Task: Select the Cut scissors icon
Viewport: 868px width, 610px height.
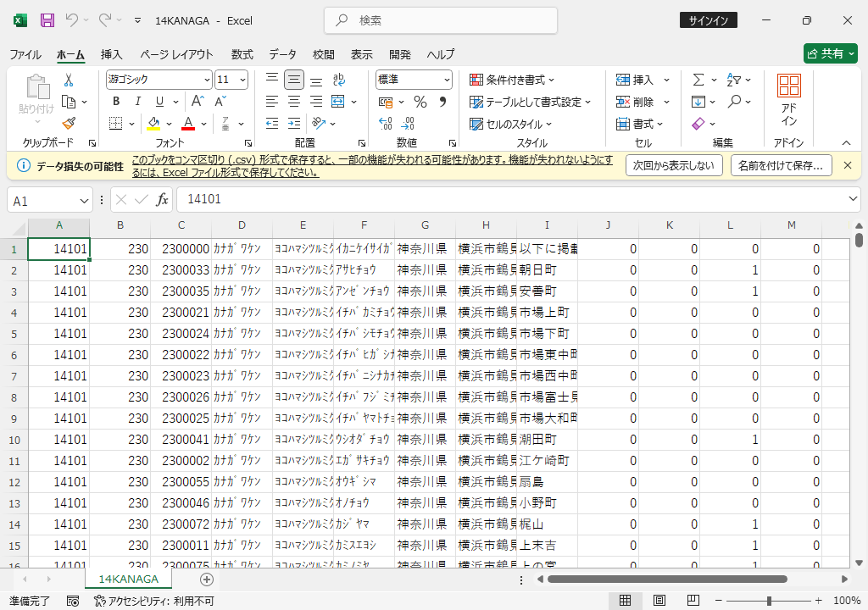Action: coord(69,80)
